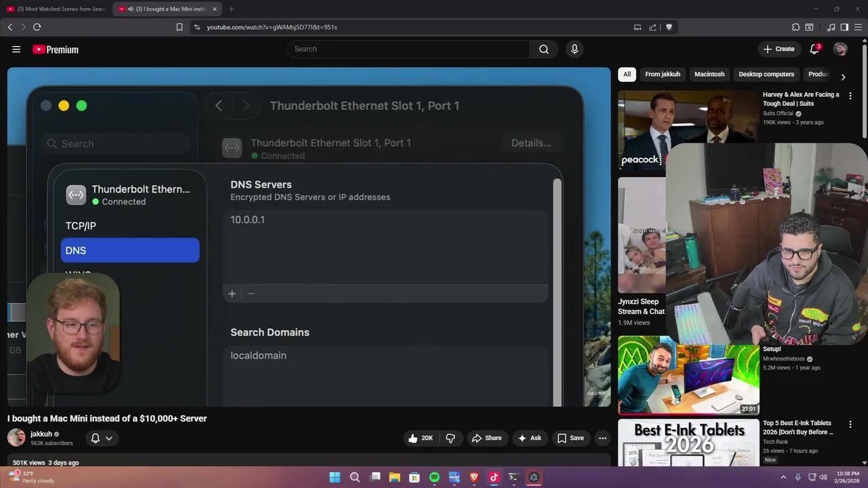This screenshot has width=868, height=488.
Task: Open Windows Start menu
Action: (334, 477)
